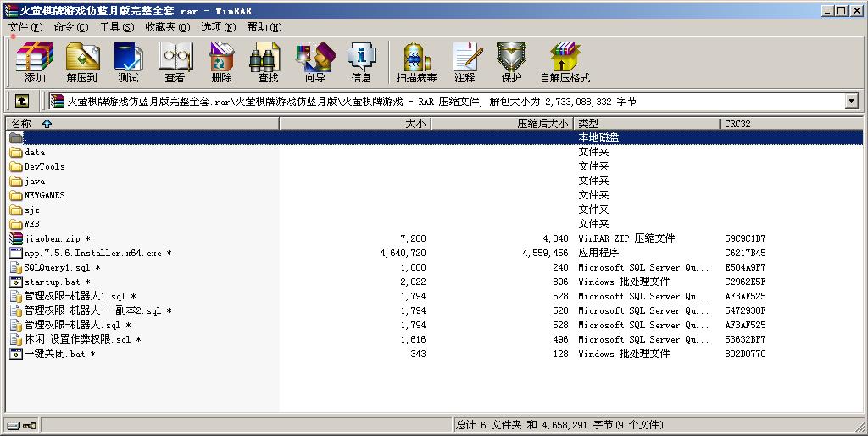This screenshot has width=868, height=436.
Task: Click the Test (测试) archive icon
Action: click(128, 62)
